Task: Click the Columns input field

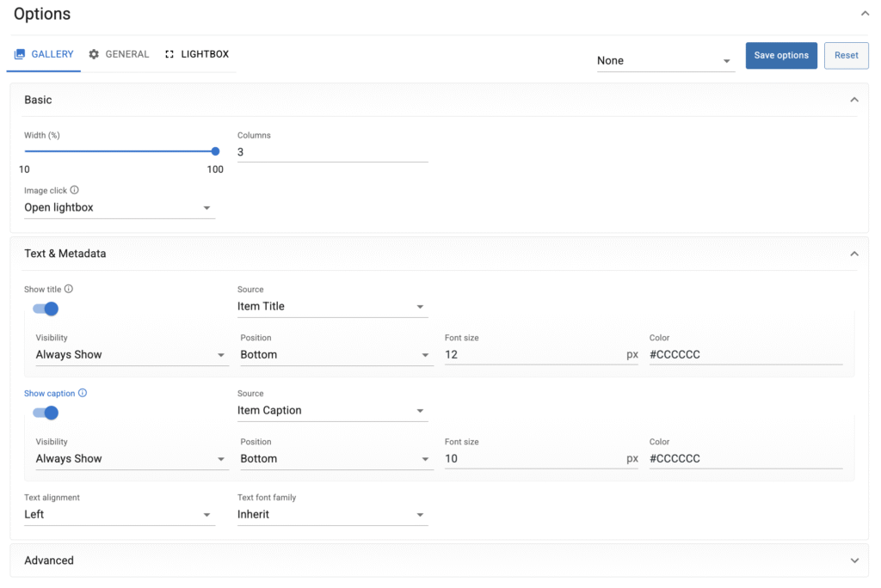Action: click(332, 152)
